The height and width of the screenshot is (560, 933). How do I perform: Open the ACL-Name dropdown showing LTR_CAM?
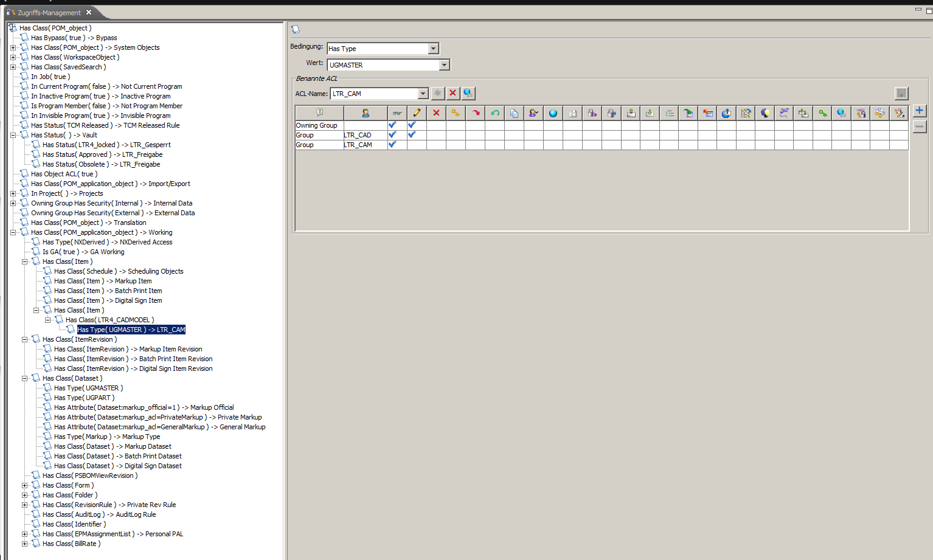pyautogui.click(x=423, y=94)
